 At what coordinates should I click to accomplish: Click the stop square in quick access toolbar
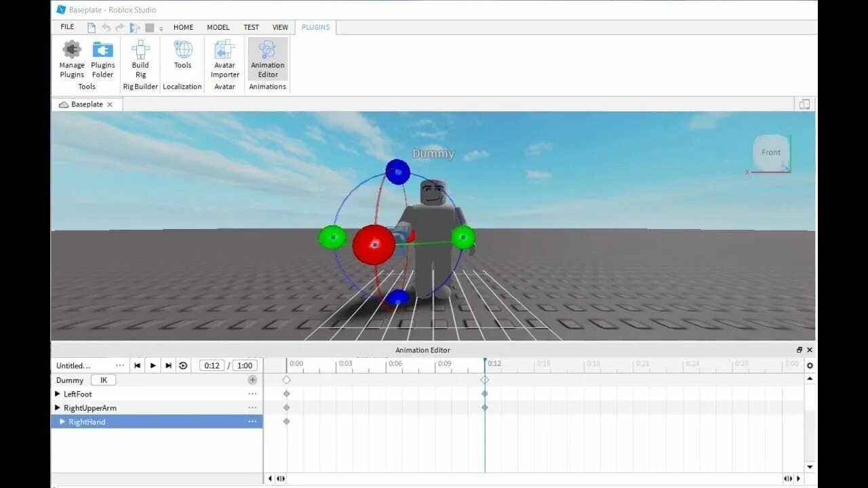[150, 28]
